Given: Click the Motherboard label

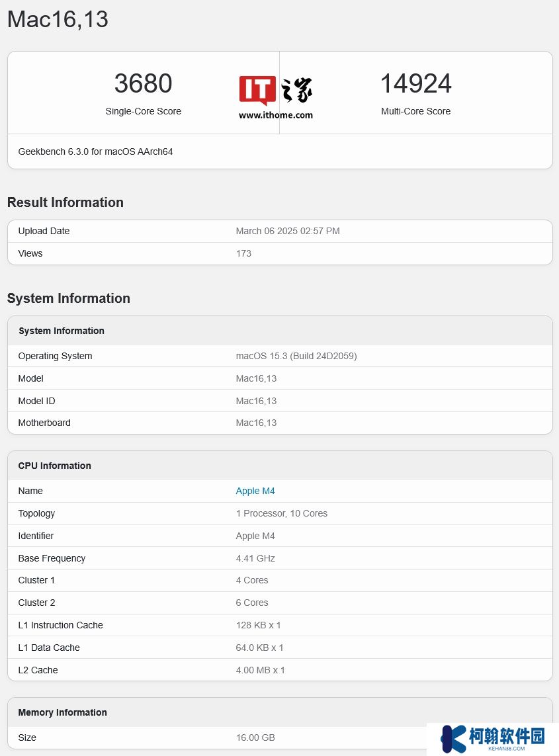Looking at the screenshot, I should pyautogui.click(x=44, y=423).
